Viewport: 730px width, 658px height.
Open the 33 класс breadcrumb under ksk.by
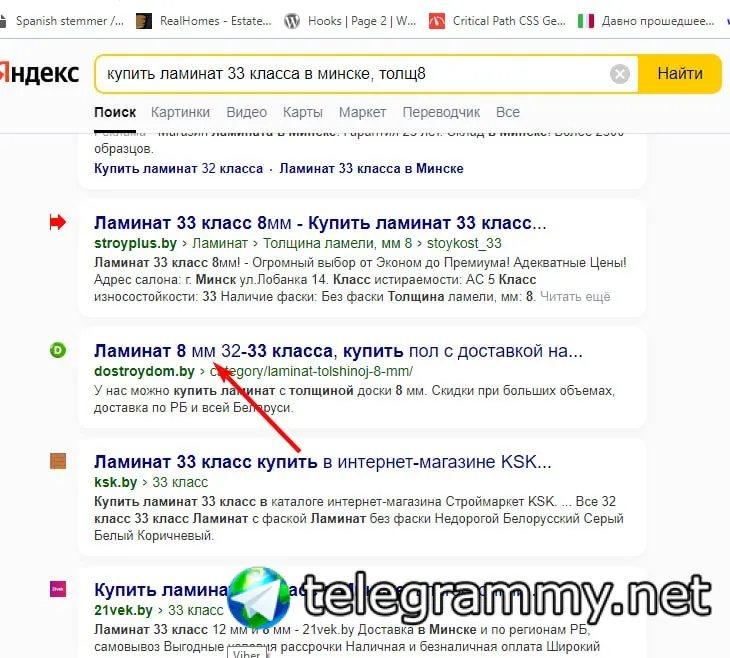point(180,482)
